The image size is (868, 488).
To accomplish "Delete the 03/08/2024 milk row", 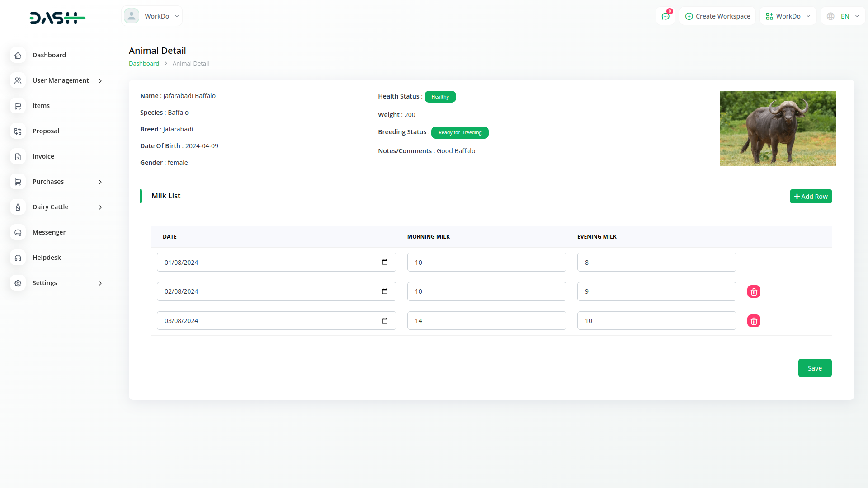I will [754, 321].
